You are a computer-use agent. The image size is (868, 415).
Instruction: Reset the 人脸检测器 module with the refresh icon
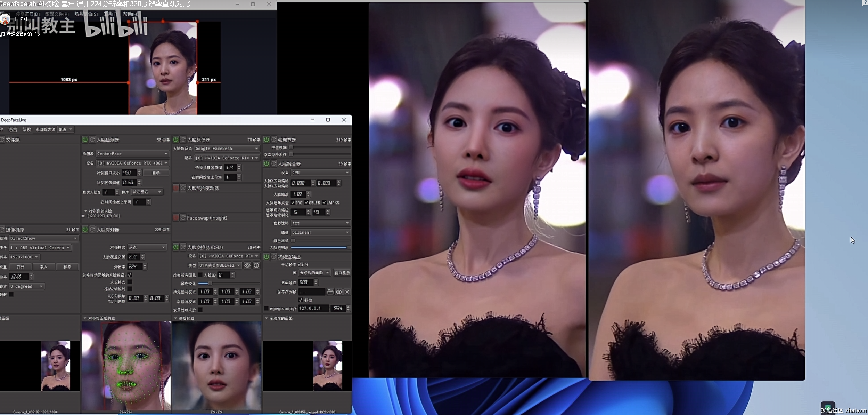point(92,139)
